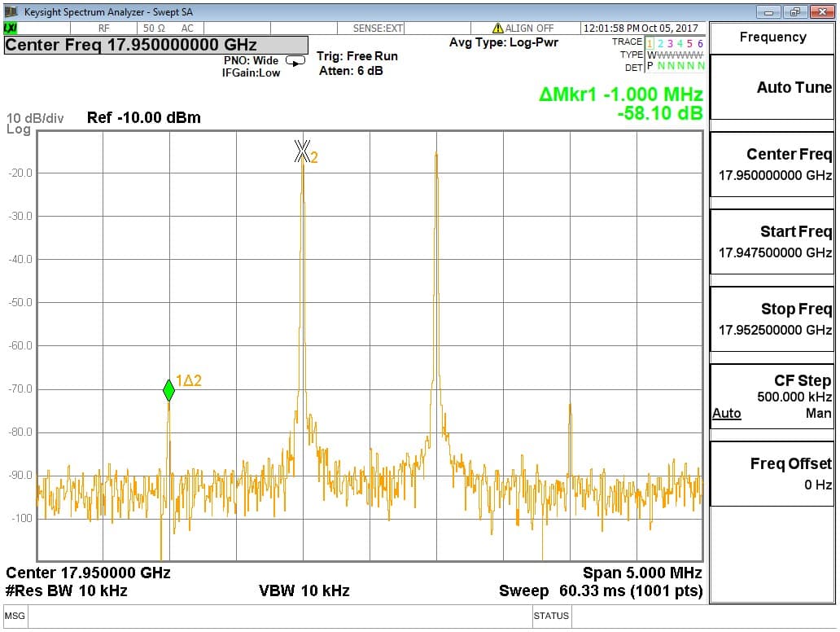Viewport: 840px width, 632px height.
Task: Select the Stop Freq softkey
Action: [x=772, y=319]
